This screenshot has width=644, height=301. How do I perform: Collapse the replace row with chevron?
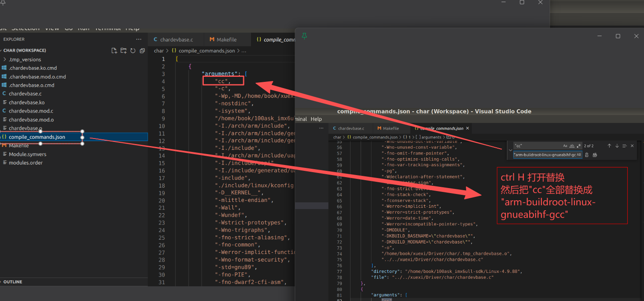(x=510, y=150)
